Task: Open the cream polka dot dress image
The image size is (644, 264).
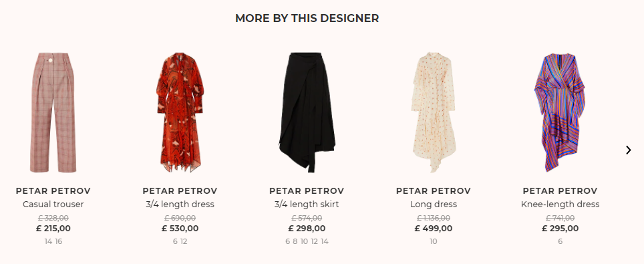Action: click(x=434, y=112)
